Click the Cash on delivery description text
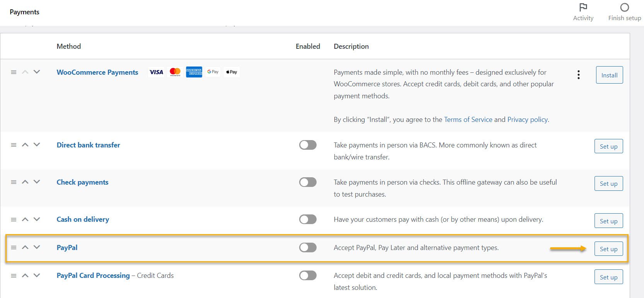This screenshot has width=644, height=298. coord(438,219)
